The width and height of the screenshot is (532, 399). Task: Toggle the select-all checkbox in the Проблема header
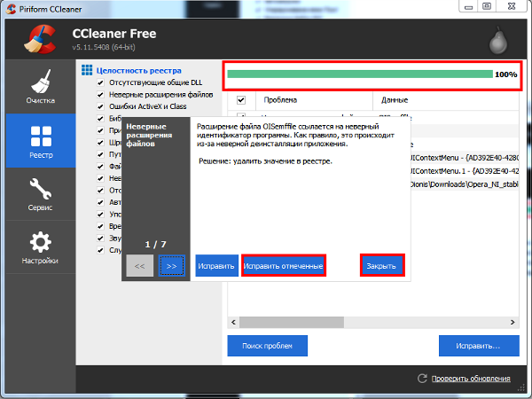pyautogui.click(x=241, y=100)
